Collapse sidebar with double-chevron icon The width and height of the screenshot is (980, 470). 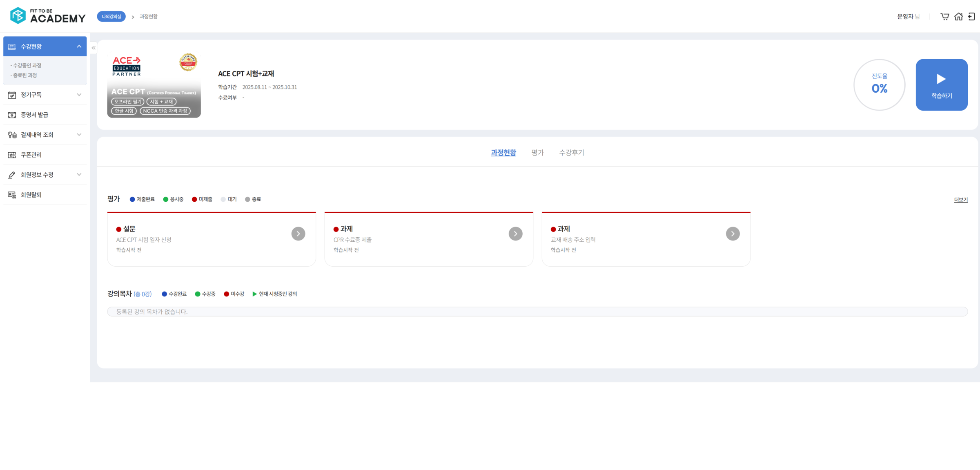[x=94, y=48]
